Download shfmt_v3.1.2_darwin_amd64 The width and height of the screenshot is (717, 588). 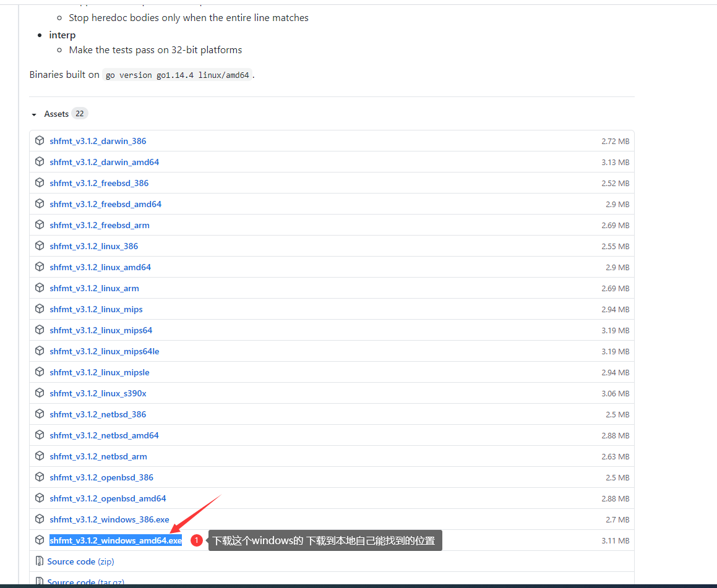pos(105,162)
